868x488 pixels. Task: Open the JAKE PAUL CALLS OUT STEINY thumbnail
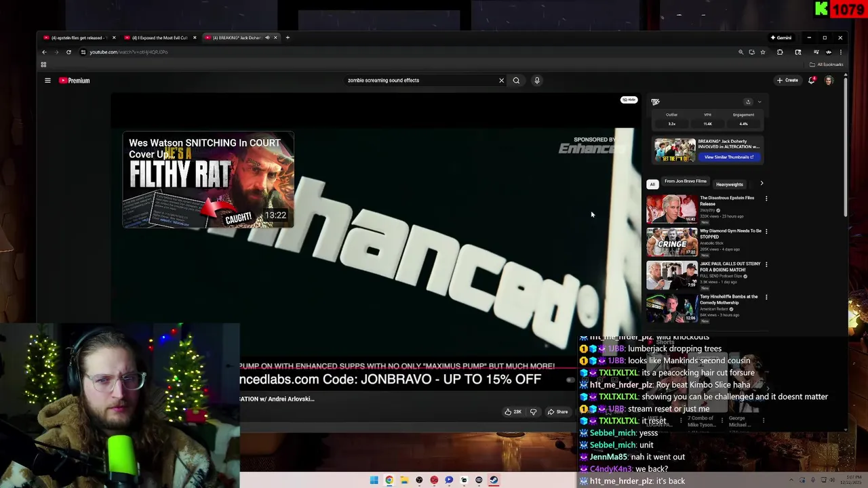pos(671,274)
